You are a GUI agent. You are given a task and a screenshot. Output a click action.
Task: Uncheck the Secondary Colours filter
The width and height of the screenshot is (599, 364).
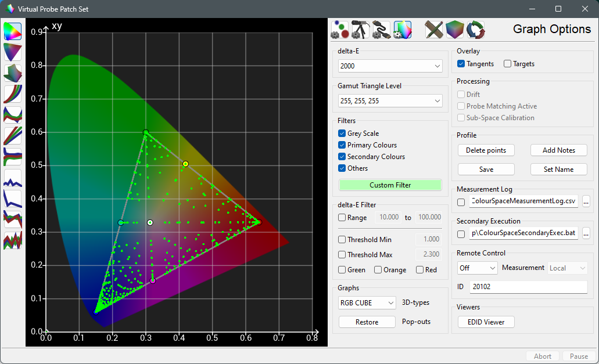point(341,156)
